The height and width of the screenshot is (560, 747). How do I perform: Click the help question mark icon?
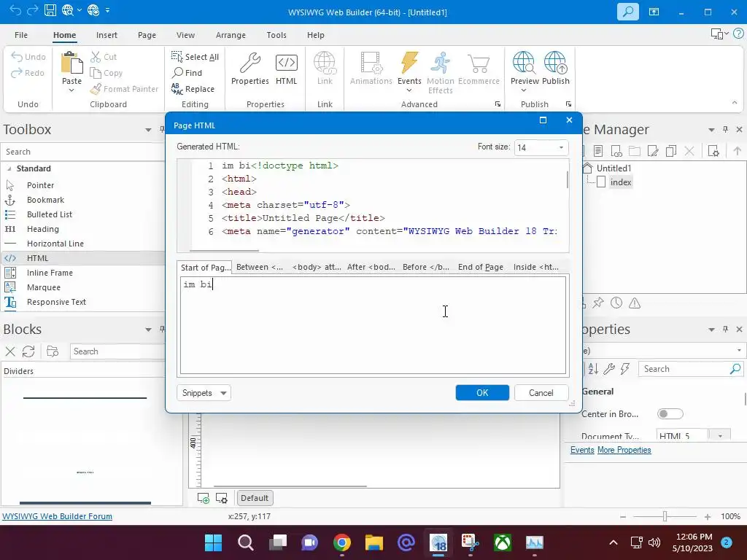coord(738,34)
